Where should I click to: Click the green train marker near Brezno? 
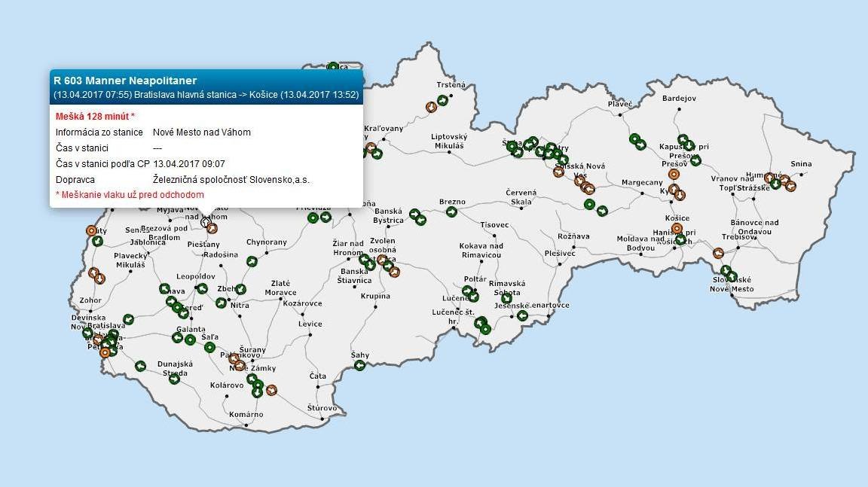point(451,212)
